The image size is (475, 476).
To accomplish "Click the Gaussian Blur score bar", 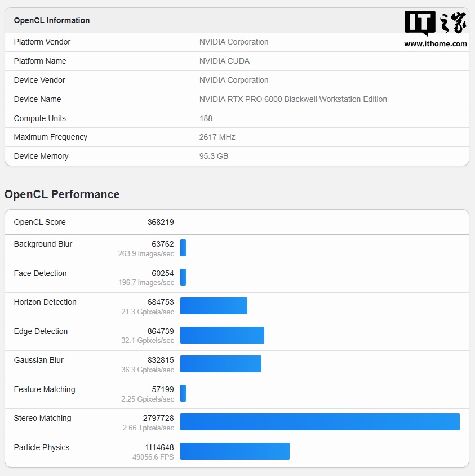I will (221, 364).
